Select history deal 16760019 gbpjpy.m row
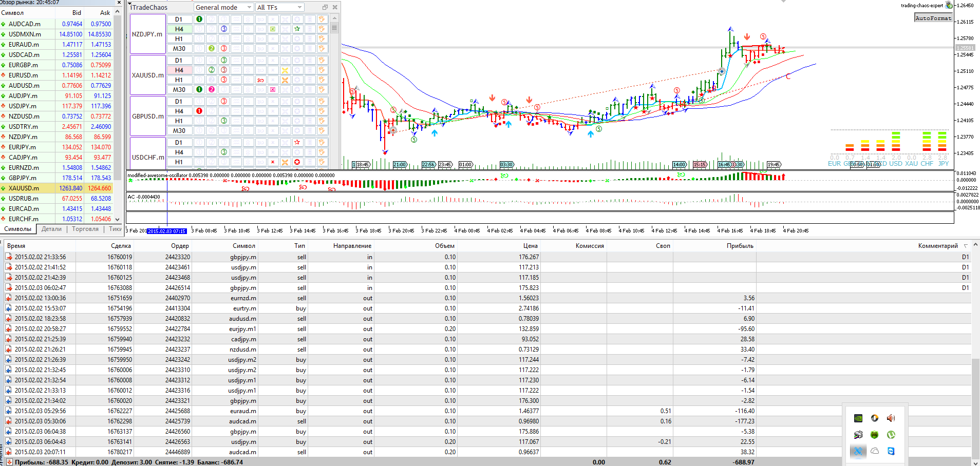This screenshot has height=466, width=980. 488,257
